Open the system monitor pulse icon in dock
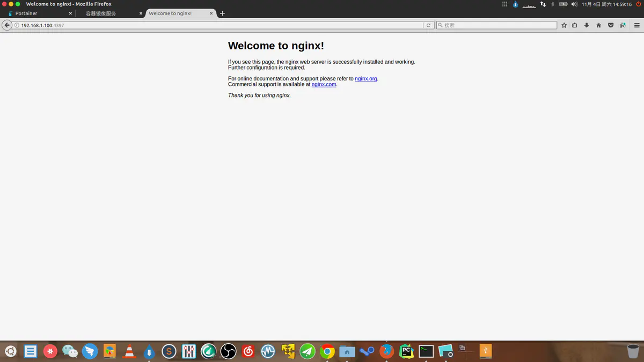Viewport: 644px width, 362px height. (268, 351)
